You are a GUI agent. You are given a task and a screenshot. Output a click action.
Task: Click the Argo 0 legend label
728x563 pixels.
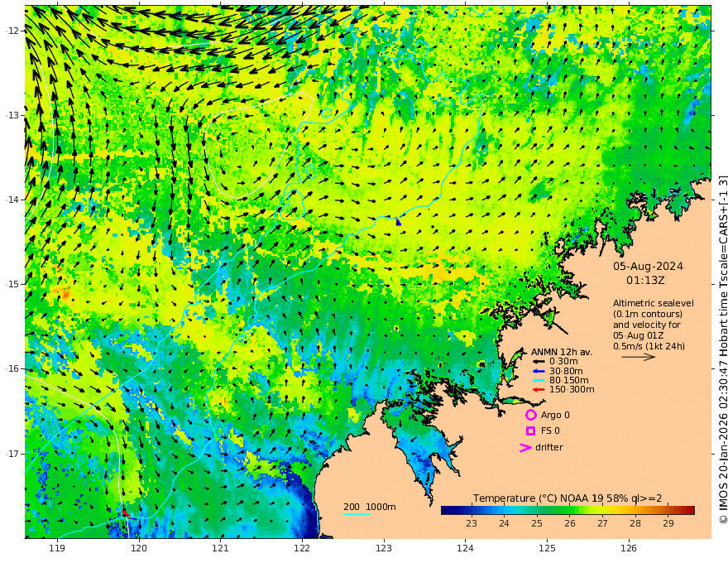click(555, 415)
